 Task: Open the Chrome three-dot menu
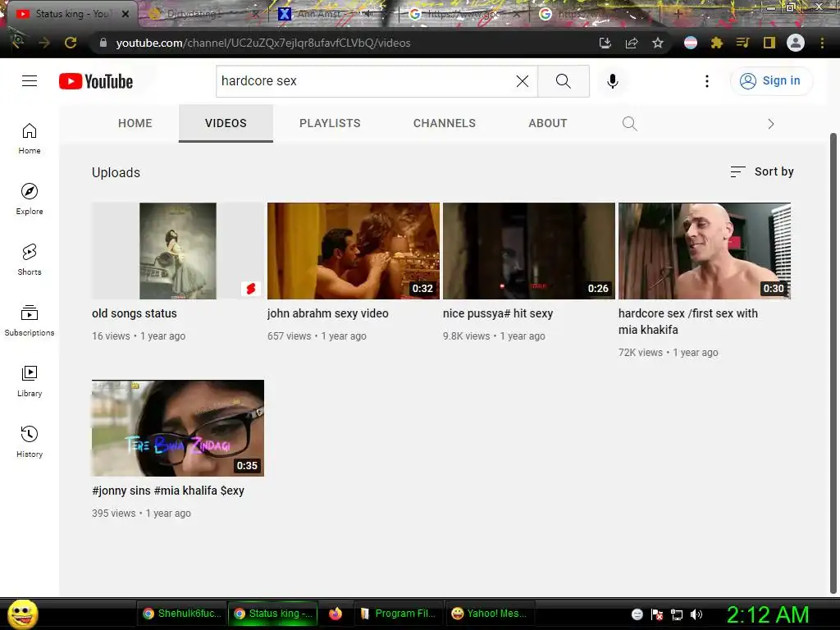pos(822,43)
